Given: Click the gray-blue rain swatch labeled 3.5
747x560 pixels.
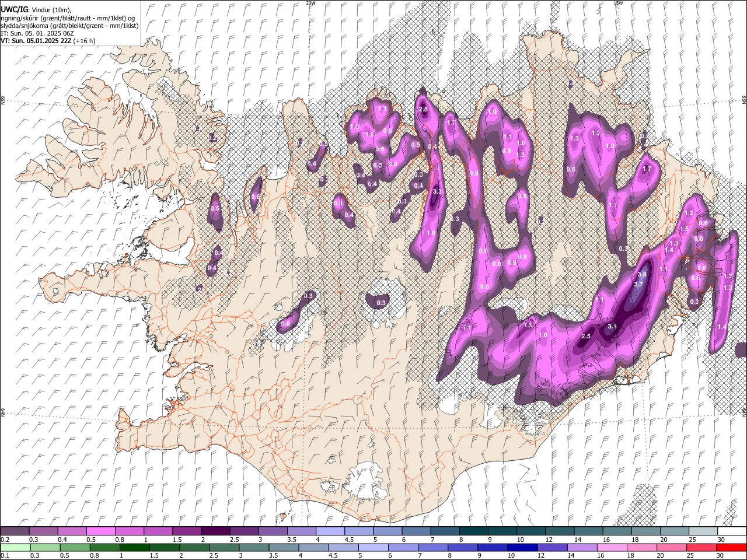Looking at the screenshot, I should coord(284,547).
